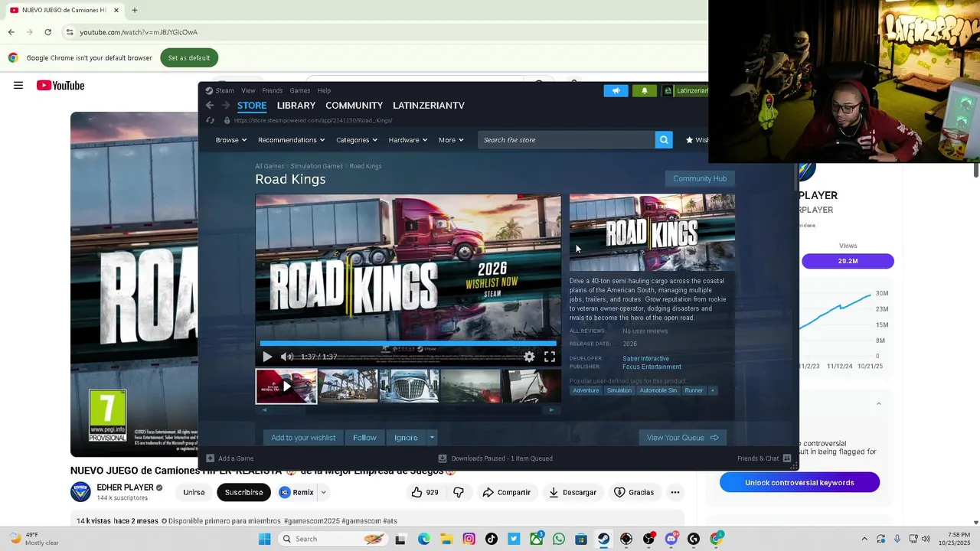Open YouTube hamburger guide menu
This screenshot has height=551, width=980.
point(18,86)
